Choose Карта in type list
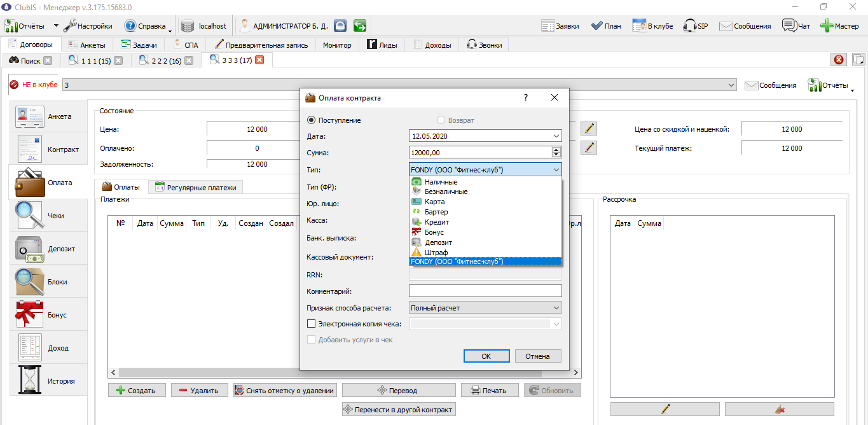Viewport: 868px width, 425px height. [x=485, y=202]
